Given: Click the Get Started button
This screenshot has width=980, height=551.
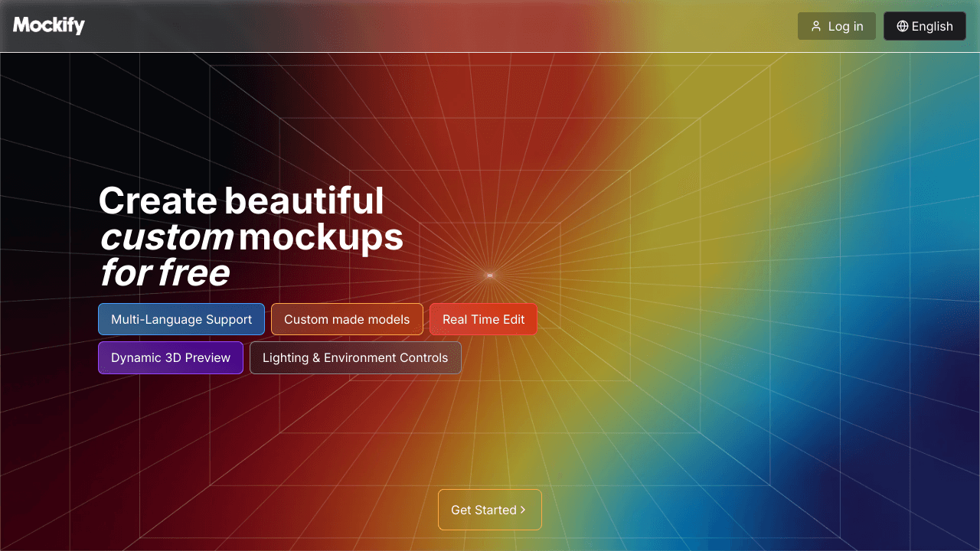Looking at the screenshot, I should [x=490, y=510].
